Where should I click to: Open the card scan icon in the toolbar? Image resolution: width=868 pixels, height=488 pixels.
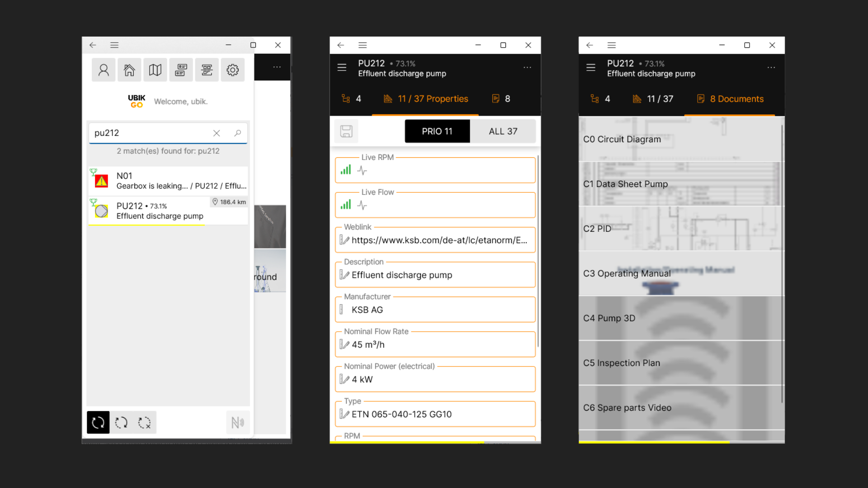point(181,70)
